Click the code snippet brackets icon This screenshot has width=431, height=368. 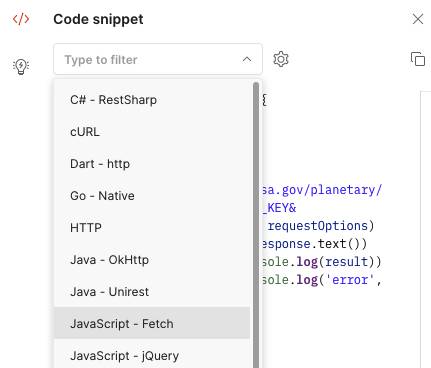click(x=21, y=19)
